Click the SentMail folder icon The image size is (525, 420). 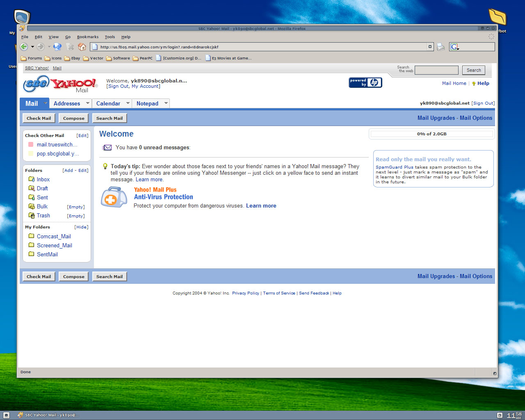31,254
